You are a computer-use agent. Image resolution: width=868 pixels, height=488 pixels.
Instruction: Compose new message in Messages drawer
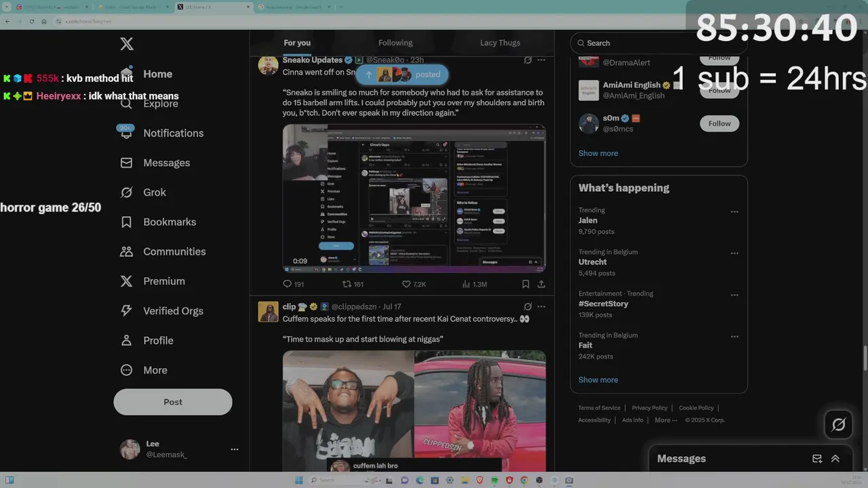click(x=817, y=459)
